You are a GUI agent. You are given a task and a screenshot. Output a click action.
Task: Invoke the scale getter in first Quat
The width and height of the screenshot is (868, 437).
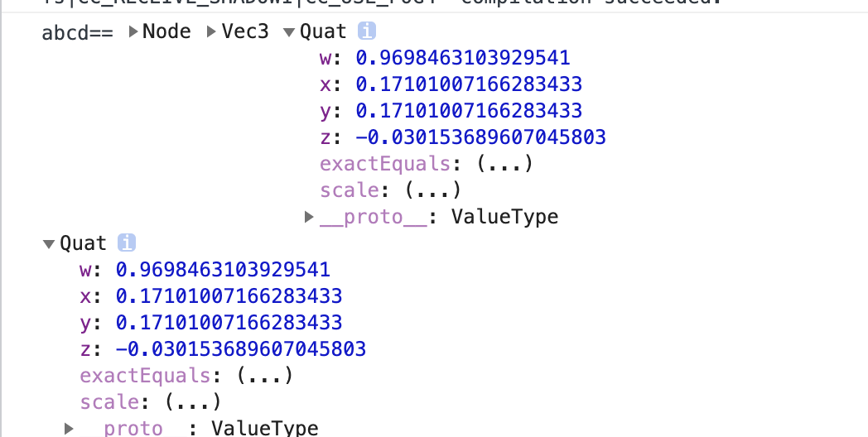tap(433, 190)
